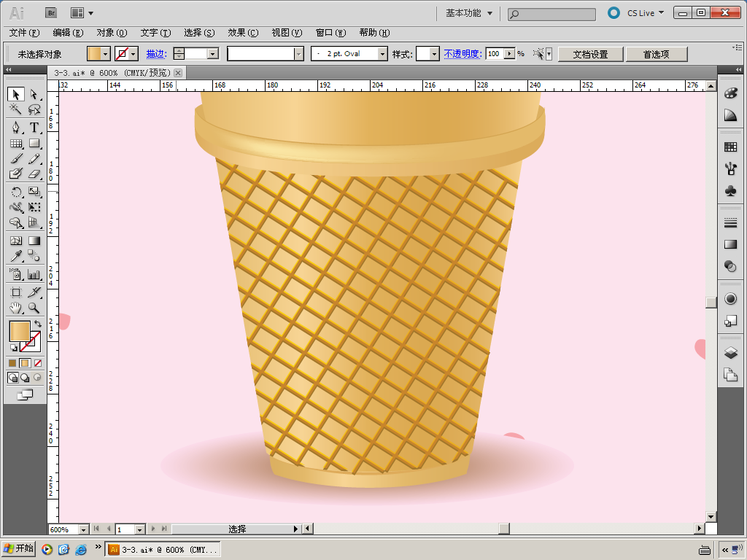Pick the Eyedropper tool
The image size is (747, 560).
tap(16, 256)
